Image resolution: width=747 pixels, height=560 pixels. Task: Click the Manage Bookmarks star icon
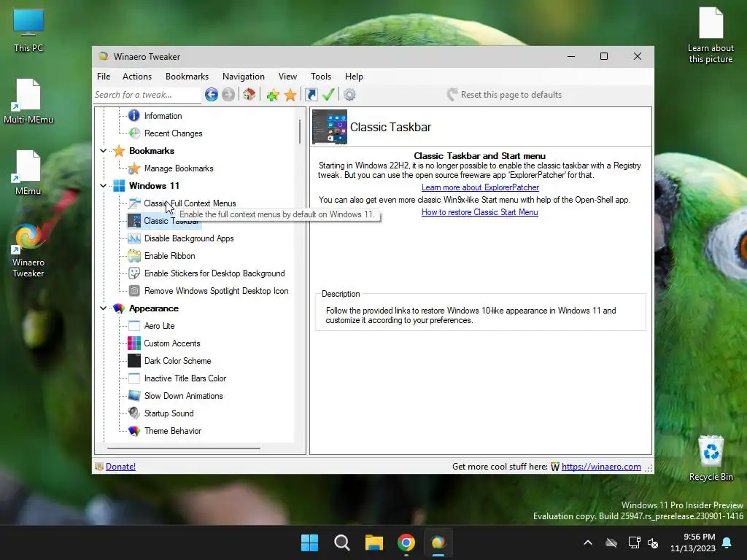coord(134,168)
